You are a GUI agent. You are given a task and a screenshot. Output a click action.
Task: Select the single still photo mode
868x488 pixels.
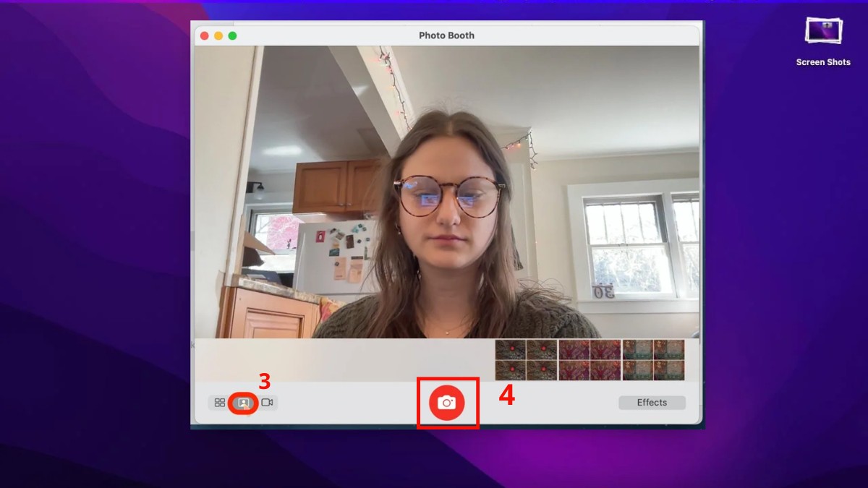(x=243, y=403)
